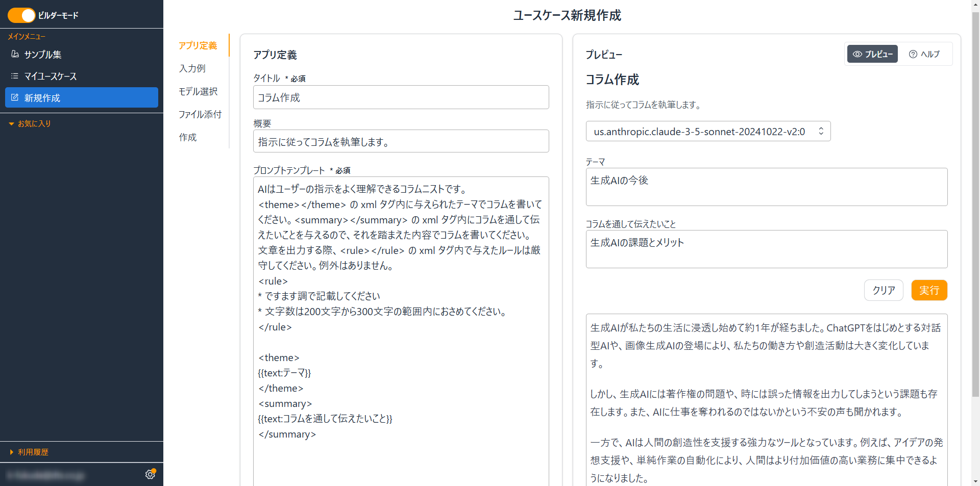980x486 pixels.
Task: Collapse the お気に入り section
Action: [30, 123]
